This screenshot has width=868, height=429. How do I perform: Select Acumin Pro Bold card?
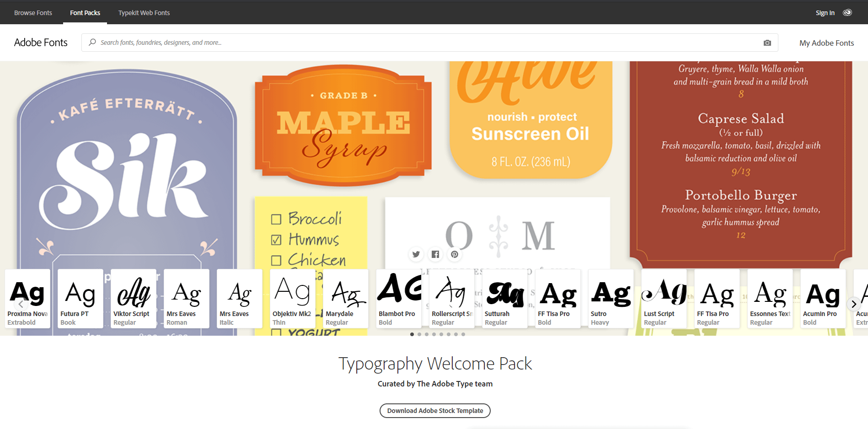823,299
